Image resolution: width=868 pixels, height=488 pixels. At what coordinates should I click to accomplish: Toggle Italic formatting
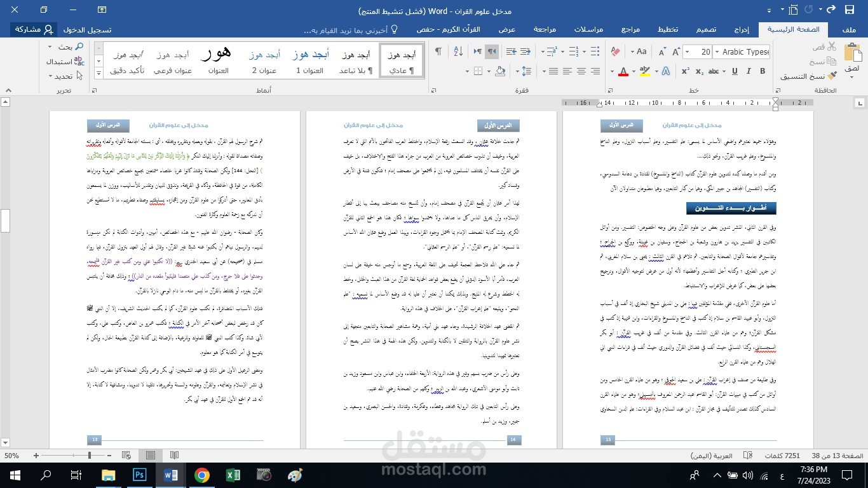[747, 71]
